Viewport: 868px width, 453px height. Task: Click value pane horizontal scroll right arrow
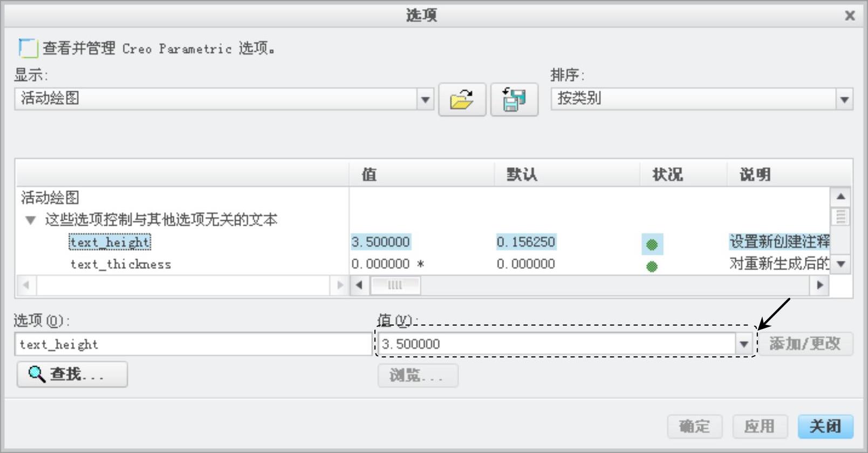click(819, 285)
